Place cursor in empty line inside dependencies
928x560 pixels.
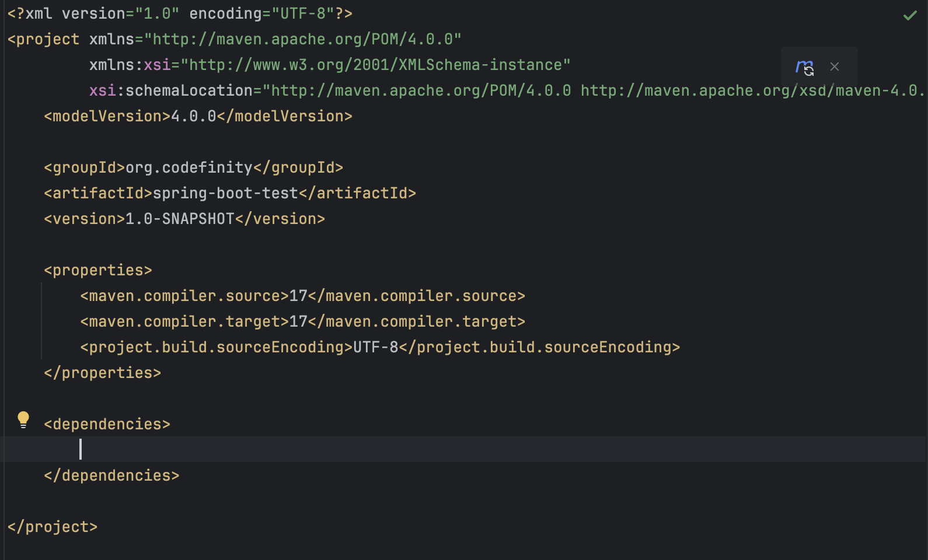[x=464, y=449]
